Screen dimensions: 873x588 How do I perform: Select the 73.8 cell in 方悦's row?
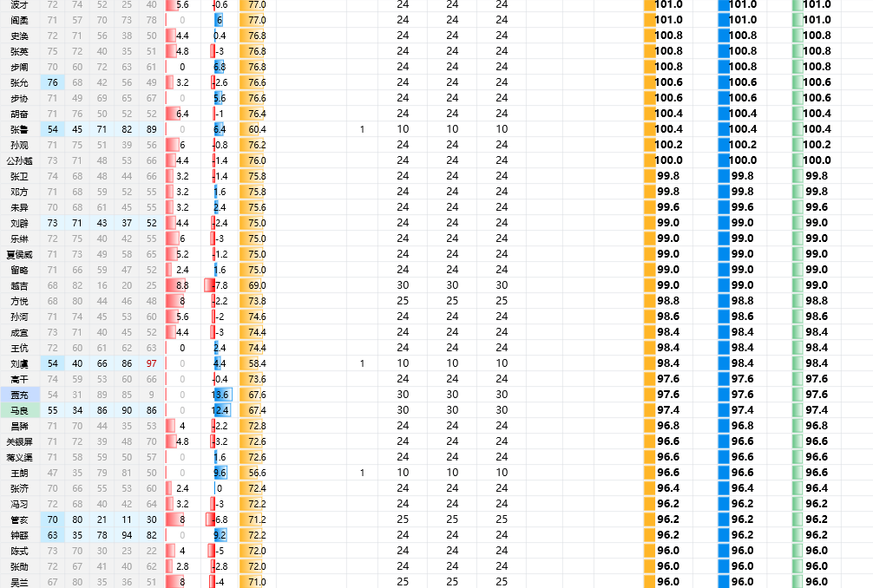click(x=258, y=301)
